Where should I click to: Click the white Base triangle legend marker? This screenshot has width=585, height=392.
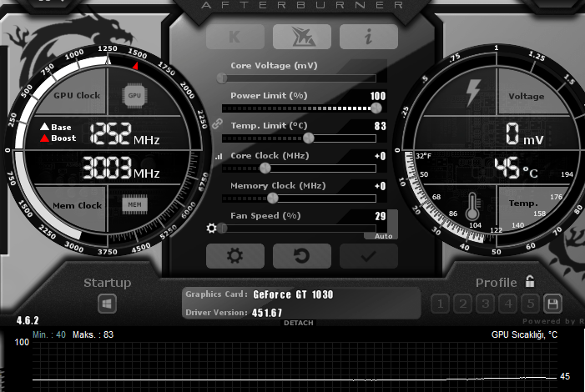(44, 127)
